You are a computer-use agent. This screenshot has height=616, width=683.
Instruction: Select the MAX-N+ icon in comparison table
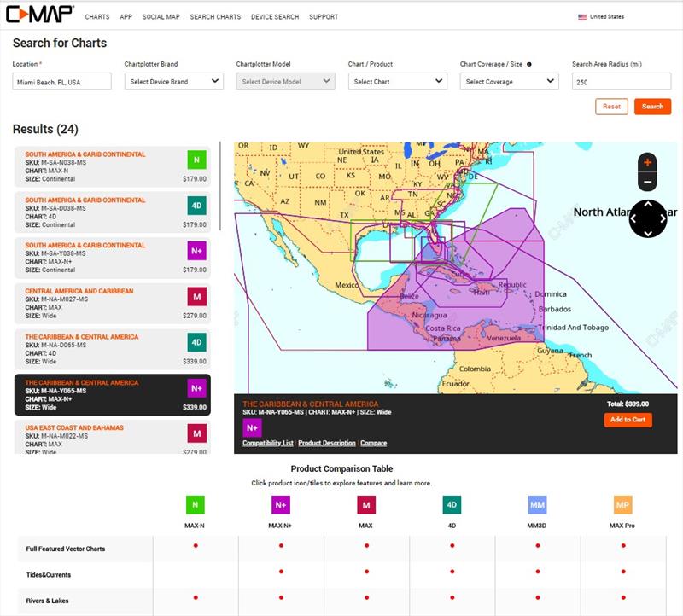(281, 505)
